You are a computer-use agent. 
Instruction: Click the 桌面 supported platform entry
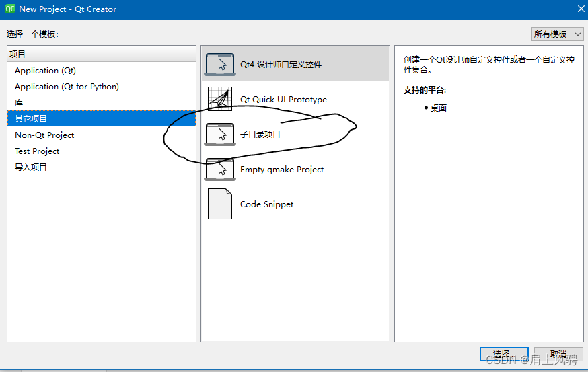coord(439,108)
